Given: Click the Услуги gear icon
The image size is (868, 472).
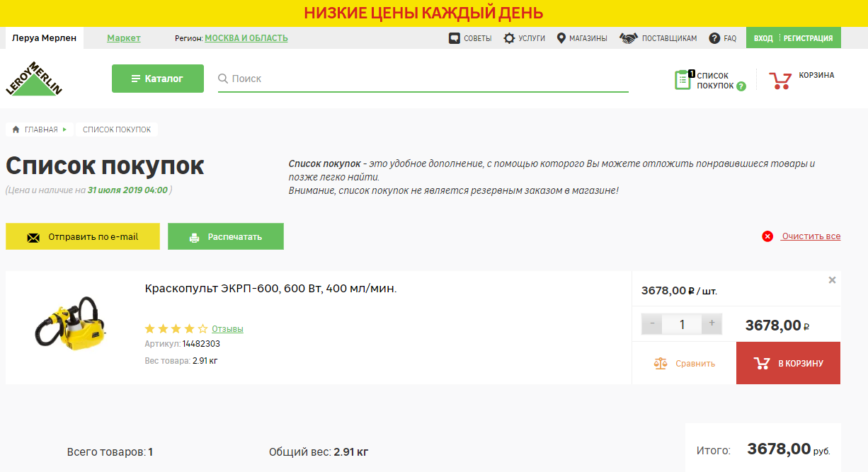Looking at the screenshot, I should (509, 38).
